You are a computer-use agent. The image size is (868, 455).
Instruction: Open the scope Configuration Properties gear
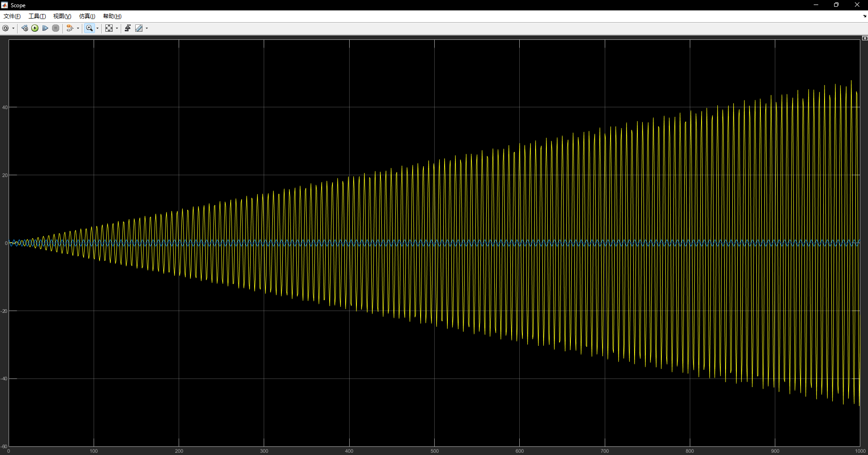tap(5, 28)
